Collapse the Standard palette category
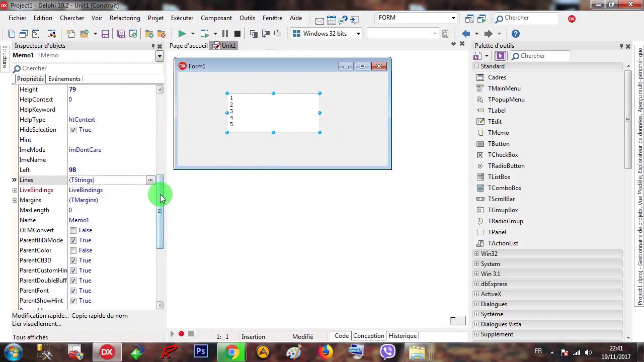This screenshot has height=362, width=644. (x=476, y=66)
